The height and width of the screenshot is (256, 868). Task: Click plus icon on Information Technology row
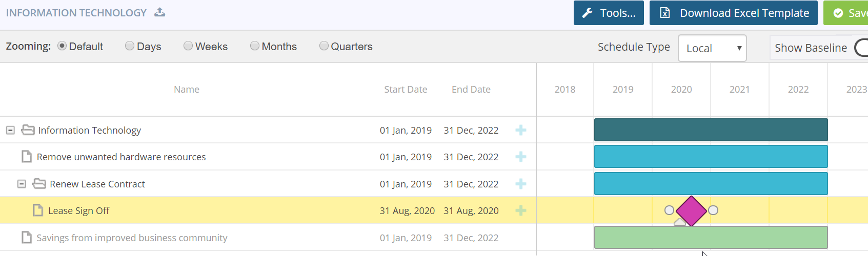coord(521,130)
